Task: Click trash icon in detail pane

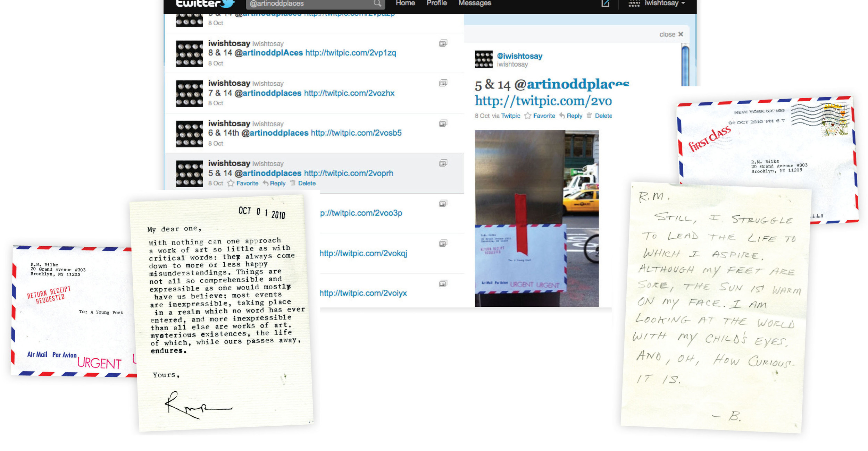Action: tap(589, 116)
